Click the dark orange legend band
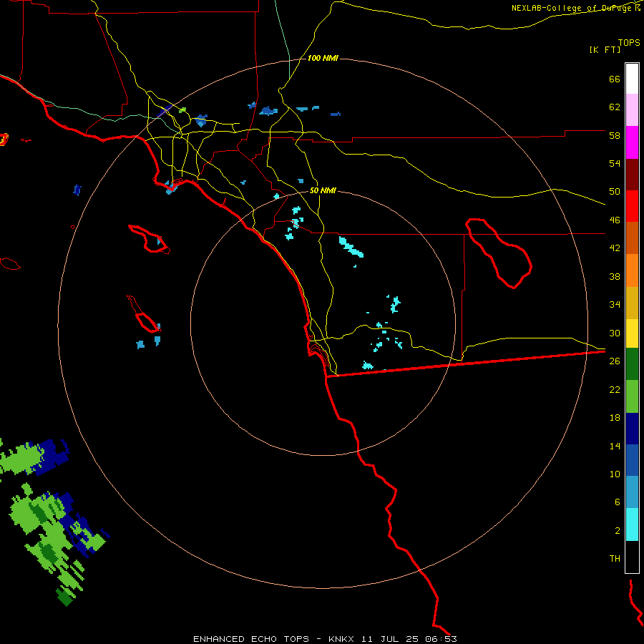The image size is (644, 644). 632,238
